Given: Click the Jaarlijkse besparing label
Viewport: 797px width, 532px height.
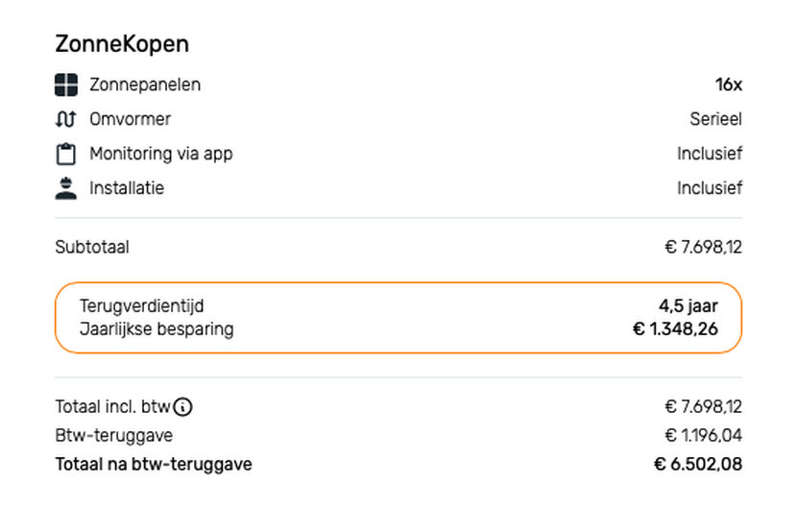Looking at the screenshot, I should pos(157,329).
